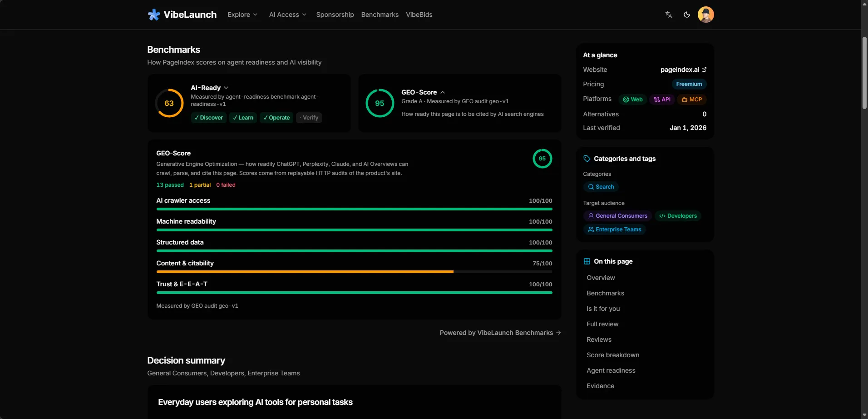Click the Web platform badge
The height and width of the screenshot is (419, 868).
[633, 100]
